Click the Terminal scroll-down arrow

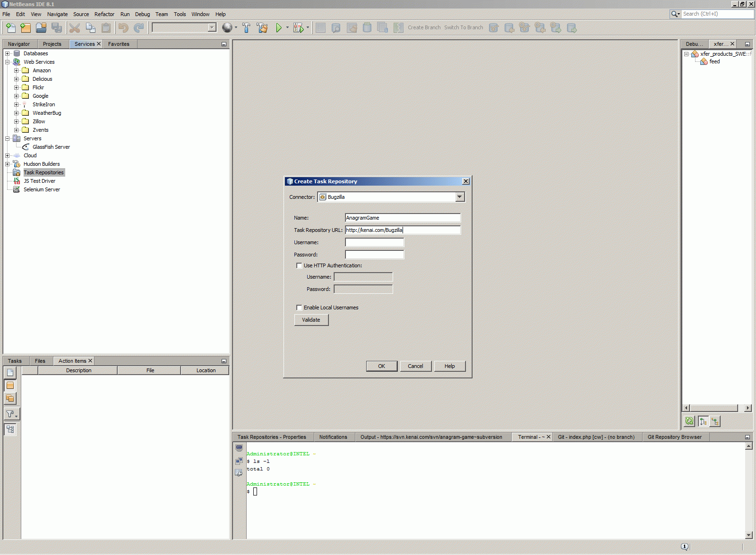point(748,535)
